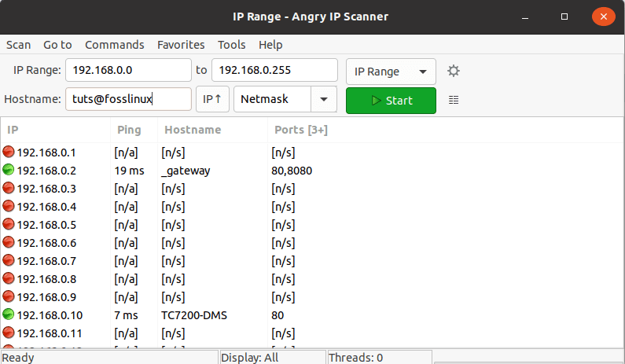Click the green status dot for 192.168.0.2
625x364 pixels.
[x=9, y=170]
